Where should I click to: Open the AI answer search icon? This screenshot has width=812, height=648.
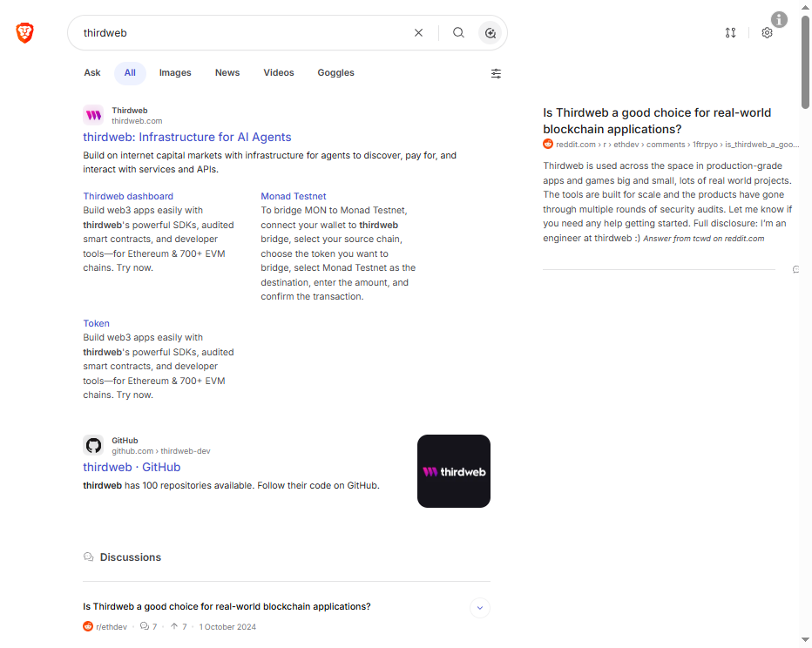[x=490, y=33]
